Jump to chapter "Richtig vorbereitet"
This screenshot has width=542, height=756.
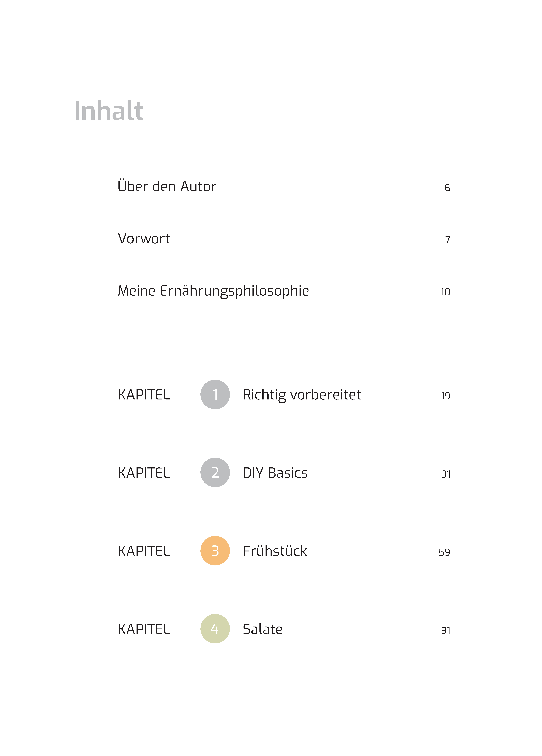tap(302, 395)
